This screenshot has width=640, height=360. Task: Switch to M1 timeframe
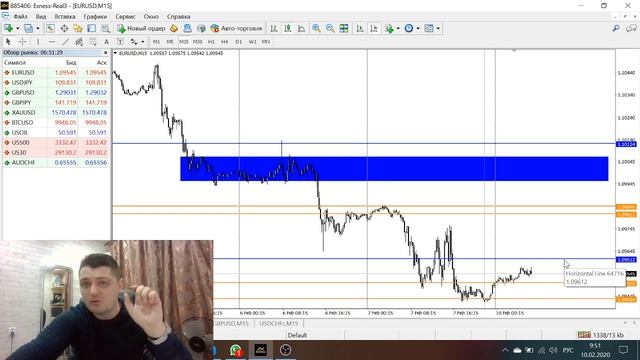click(x=156, y=42)
